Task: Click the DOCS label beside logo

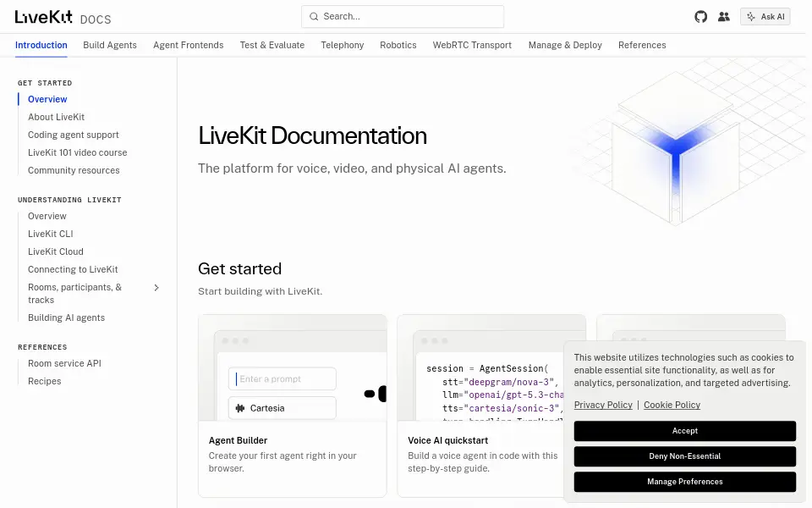Action: pyautogui.click(x=96, y=19)
